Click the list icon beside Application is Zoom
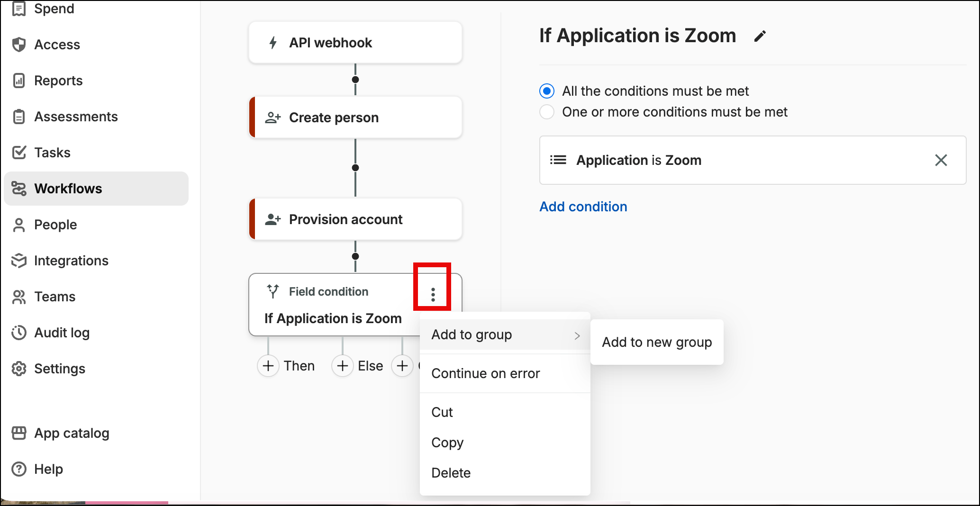Viewport: 980px width, 506px height. (x=558, y=160)
